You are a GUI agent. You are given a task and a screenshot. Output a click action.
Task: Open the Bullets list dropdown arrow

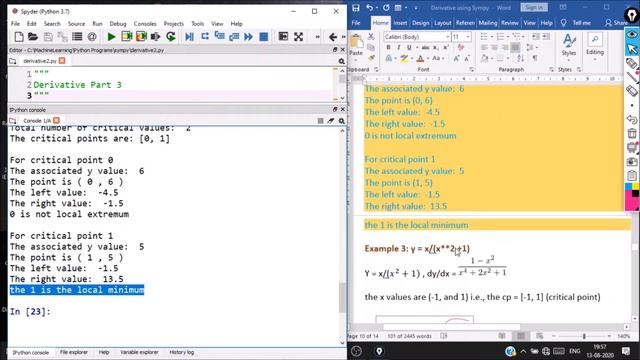[492, 37]
